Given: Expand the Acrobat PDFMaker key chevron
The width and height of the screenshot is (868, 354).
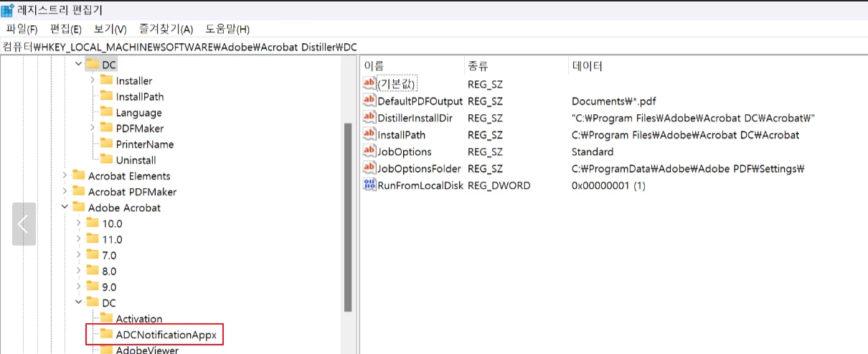Looking at the screenshot, I should [65, 191].
